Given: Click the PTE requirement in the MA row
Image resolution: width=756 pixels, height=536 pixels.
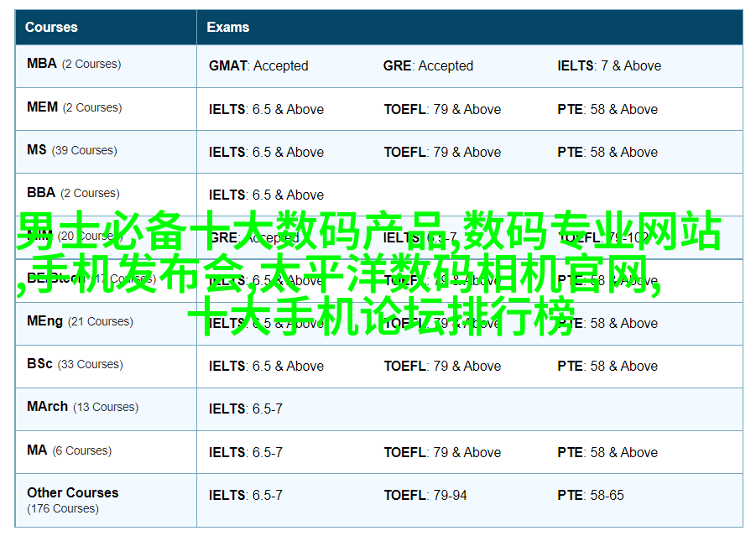Looking at the screenshot, I should 607,453.
